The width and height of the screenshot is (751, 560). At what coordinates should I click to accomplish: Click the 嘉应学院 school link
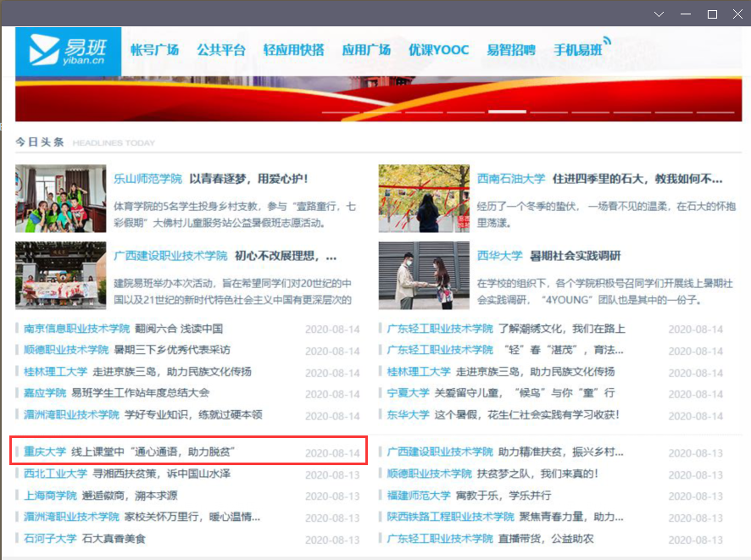tap(45, 393)
